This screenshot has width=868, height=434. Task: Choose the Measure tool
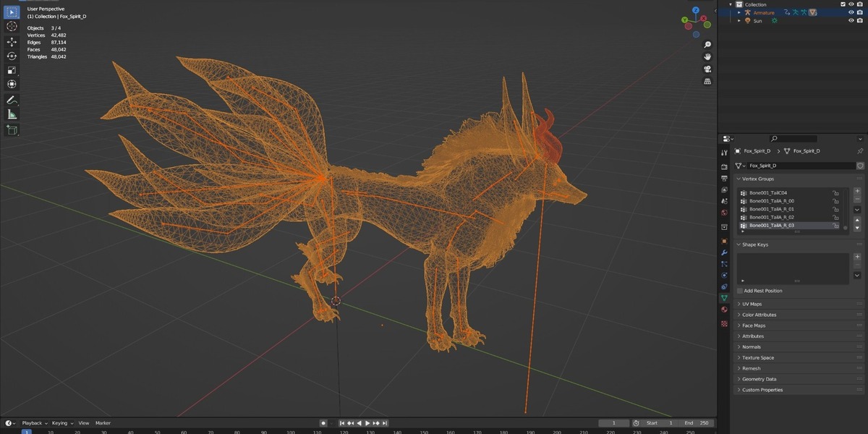point(12,114)
